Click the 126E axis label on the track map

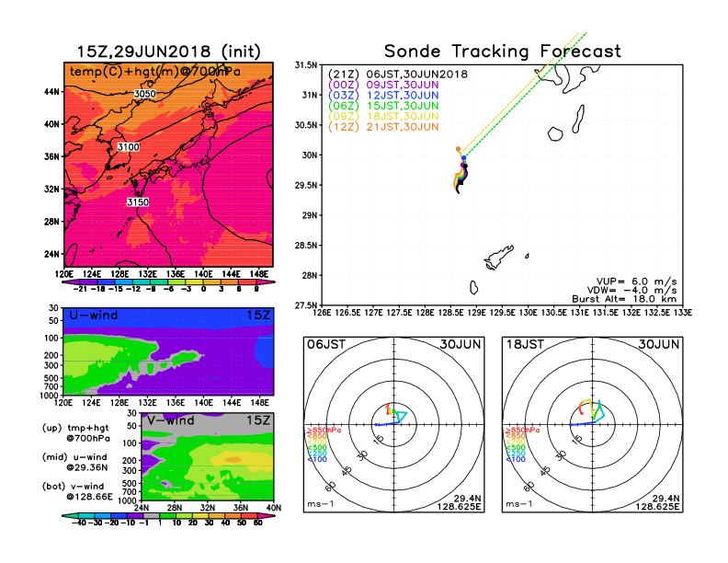tap(322, 313)
